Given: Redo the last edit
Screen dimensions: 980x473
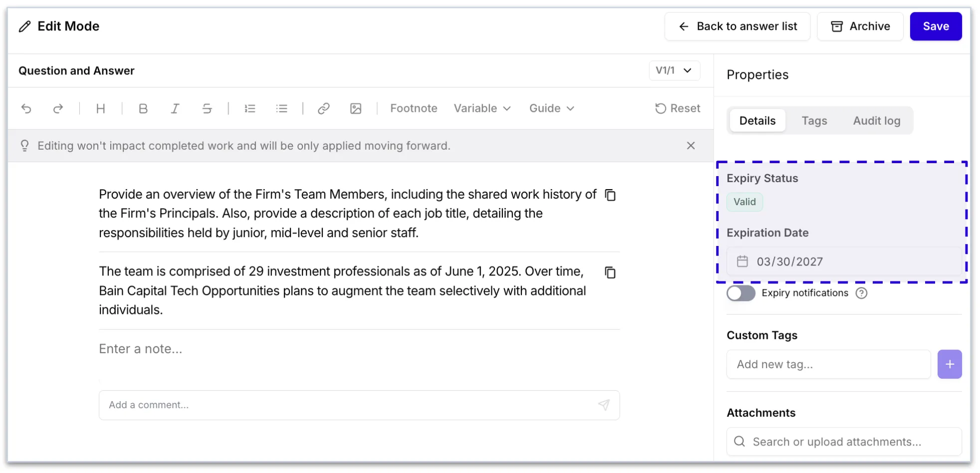Looking at the screenshot, I should (x=58, y=108).
